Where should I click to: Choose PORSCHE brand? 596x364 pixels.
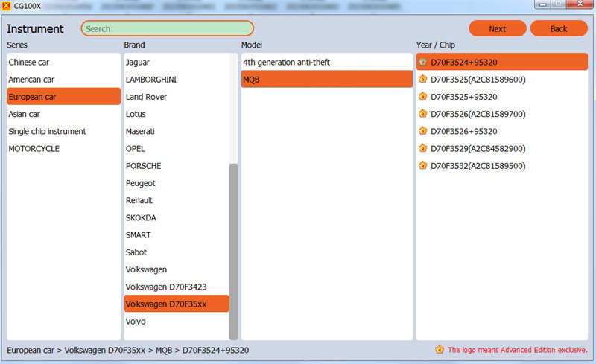point(177,166)
